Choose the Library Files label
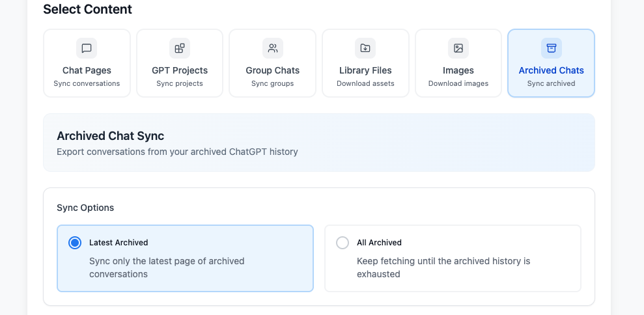The image size is (644, 315). [x=365, y=71]
